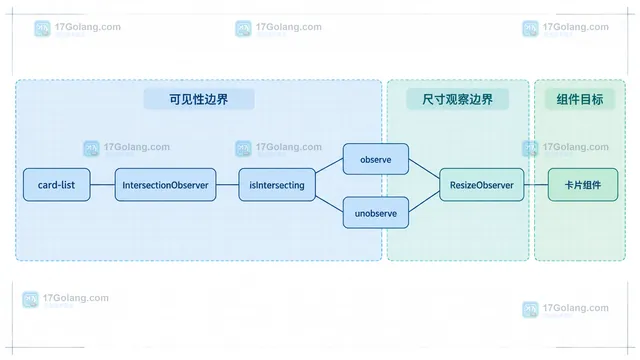This screenshot has width=640, height=360.
Task: Click the 组件目标 group title
Action: 580,99
